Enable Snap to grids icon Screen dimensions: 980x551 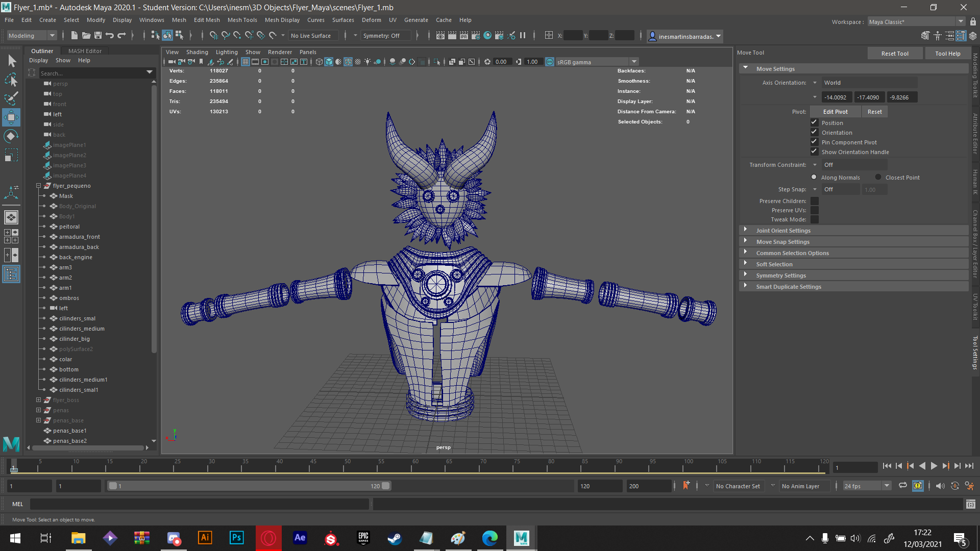213,35
